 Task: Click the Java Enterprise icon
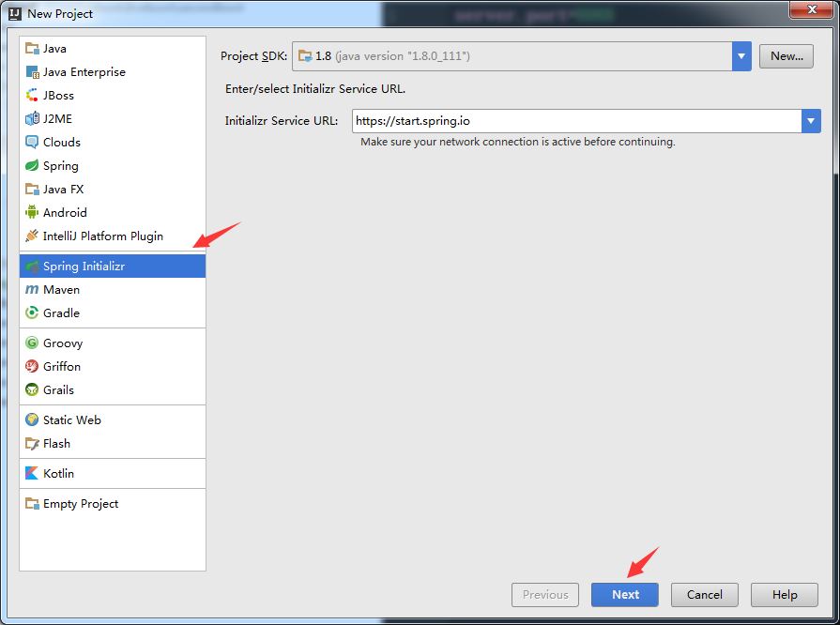coord(32,71)
